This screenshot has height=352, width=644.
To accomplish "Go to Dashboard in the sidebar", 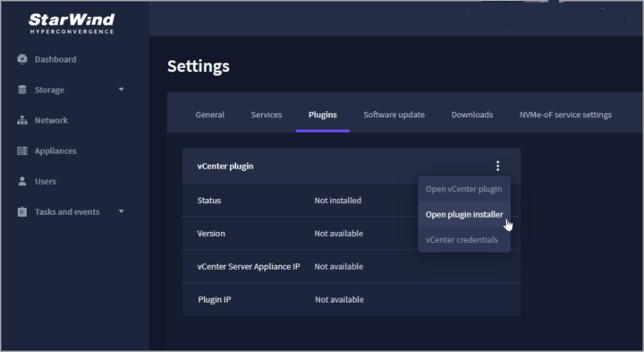I will [55, 59].
